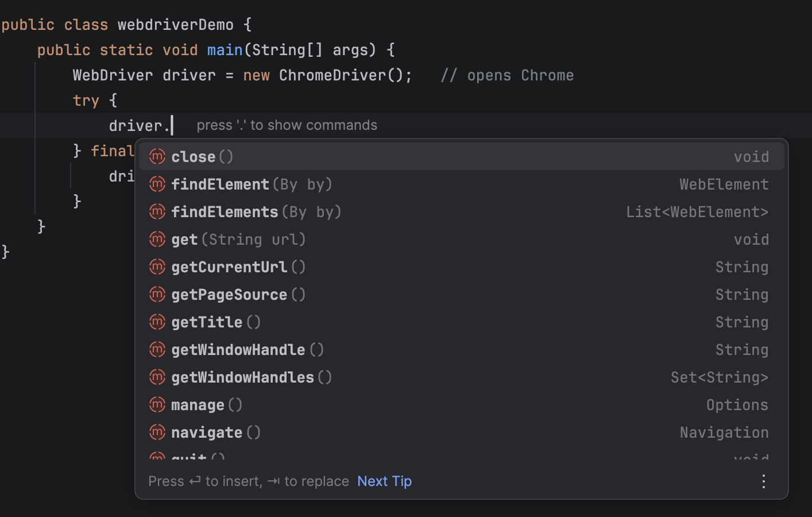
Task: Click method icon beside navigate()
Action: (x=157, y=432)
